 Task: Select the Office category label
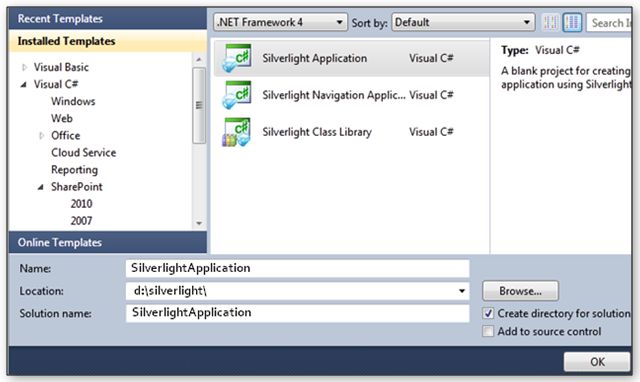point(65,135)
